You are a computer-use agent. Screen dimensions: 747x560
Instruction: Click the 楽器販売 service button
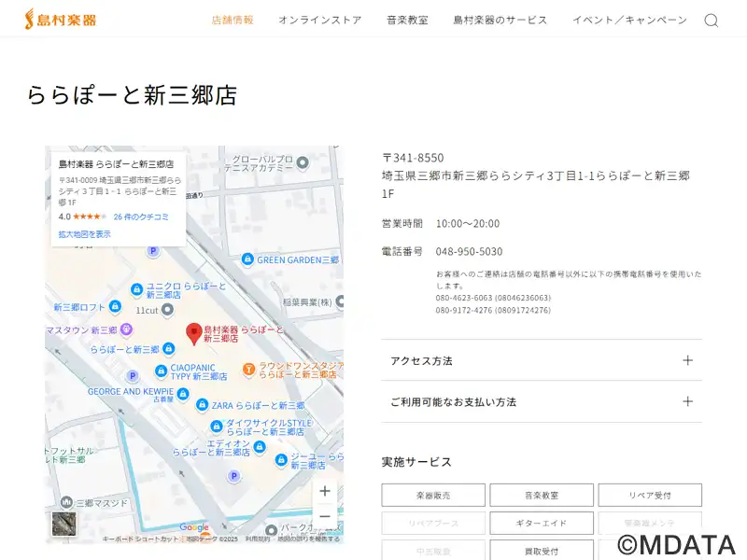point(433,496)
